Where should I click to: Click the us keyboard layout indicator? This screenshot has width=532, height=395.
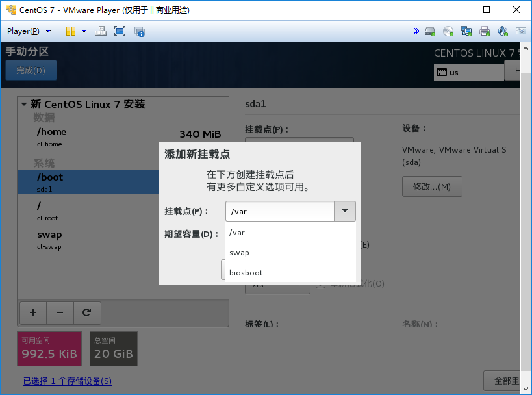point(469,72)
